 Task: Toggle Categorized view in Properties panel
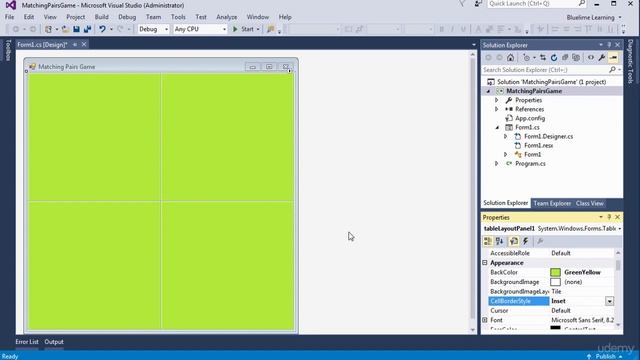coord(488,241)
